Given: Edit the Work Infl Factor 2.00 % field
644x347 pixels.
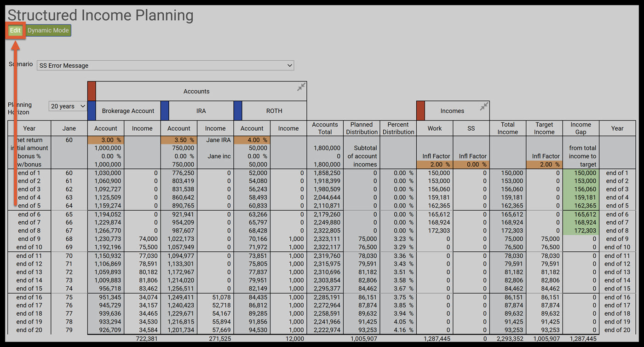Looking at the screenshot, I should click(435, 164).
